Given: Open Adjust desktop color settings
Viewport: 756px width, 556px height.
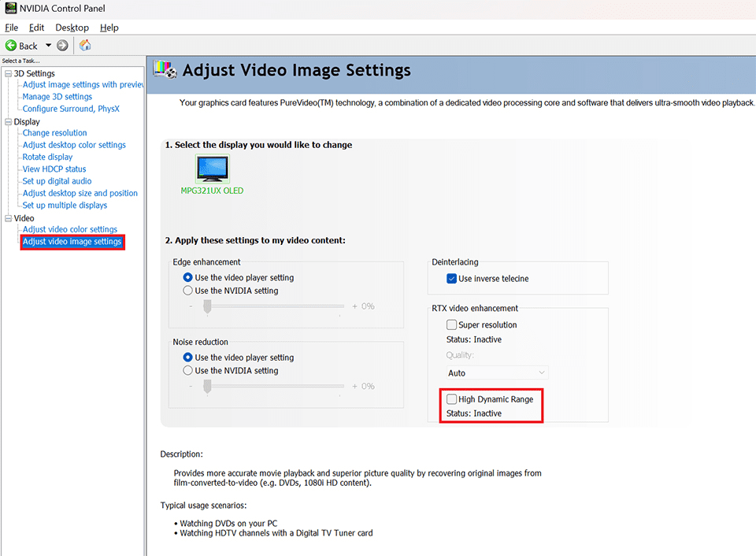Looking at the screenshot, I should pos(74,145).
